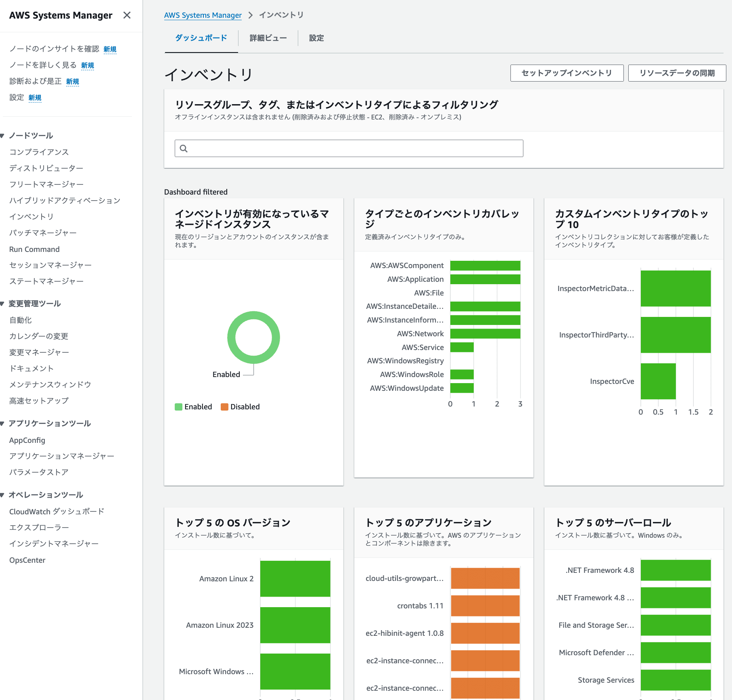The height and width of the screenshot is (700, 732).
Task: Open カレンダーの変更
Action: coord(39,336)
